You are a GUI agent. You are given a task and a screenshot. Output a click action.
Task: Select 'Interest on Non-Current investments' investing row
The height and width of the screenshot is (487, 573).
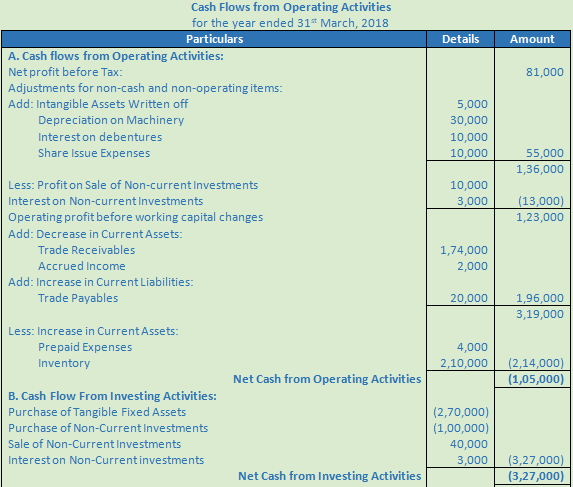[x=106, y=461]
